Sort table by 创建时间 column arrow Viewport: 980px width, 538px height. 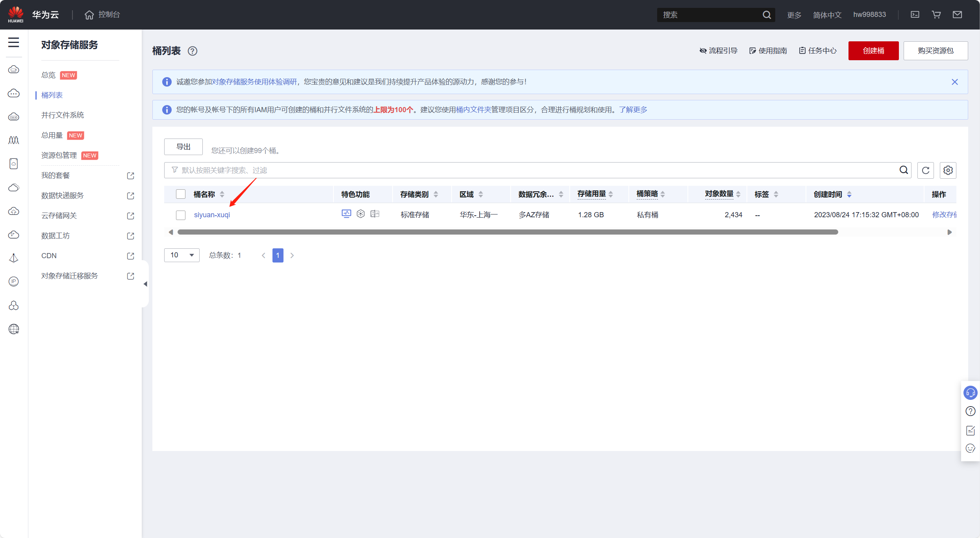849,194
